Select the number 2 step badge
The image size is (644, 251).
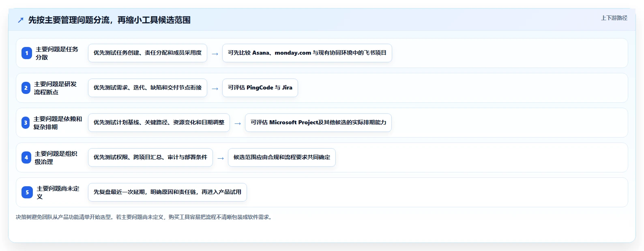pyautogui.click(x=26, y=88)
